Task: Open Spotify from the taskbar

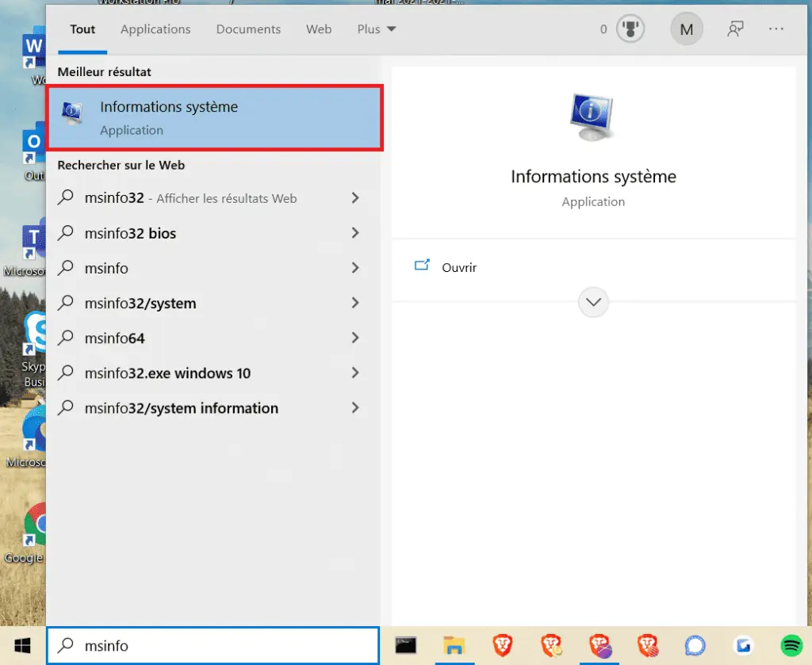Action: pyautogui.click(x=791, y=645)
